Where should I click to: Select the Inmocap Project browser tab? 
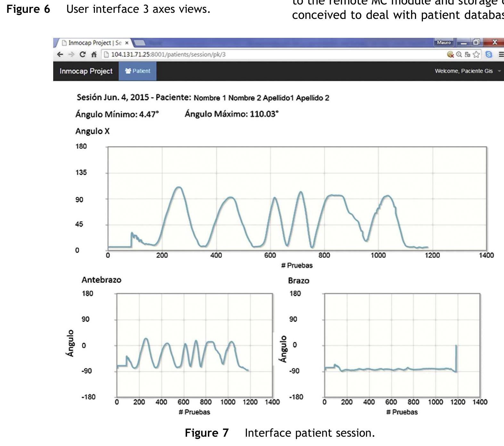93,43
